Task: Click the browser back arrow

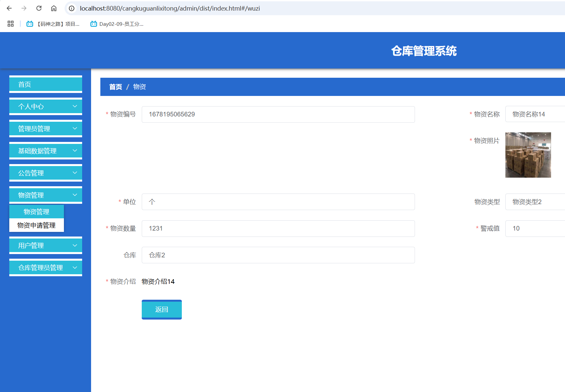Action: click(x=9, y=8)
